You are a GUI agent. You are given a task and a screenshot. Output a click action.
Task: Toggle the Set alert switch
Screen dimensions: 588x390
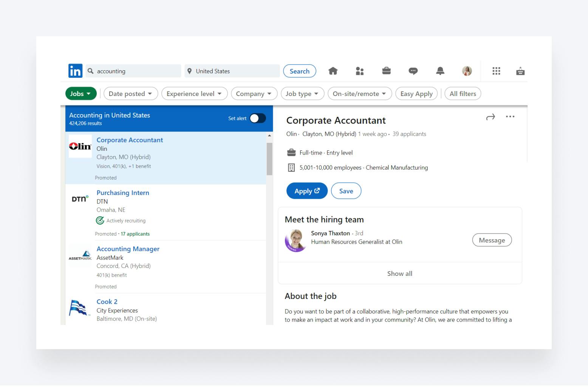(x=258, y=118)
